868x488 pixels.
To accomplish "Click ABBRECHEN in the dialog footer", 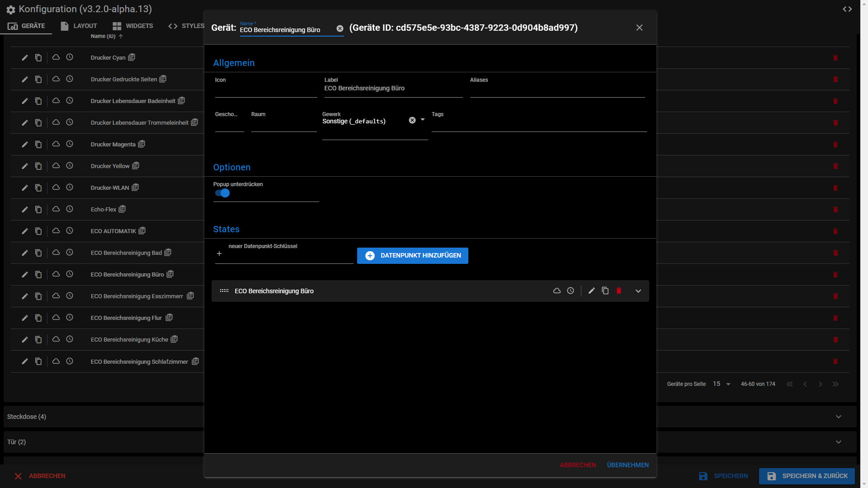I will [x=578, y=465].
